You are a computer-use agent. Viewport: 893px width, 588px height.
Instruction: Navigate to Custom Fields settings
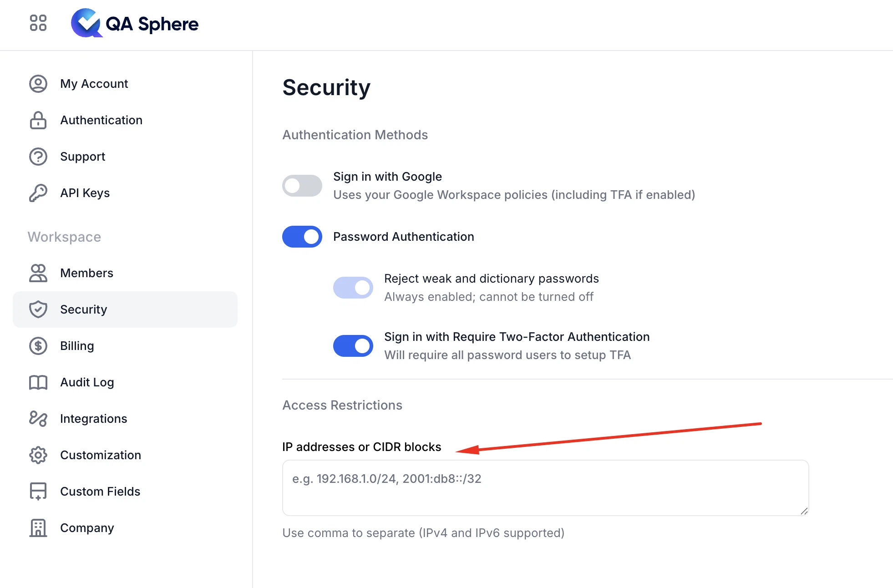point(100,492)
